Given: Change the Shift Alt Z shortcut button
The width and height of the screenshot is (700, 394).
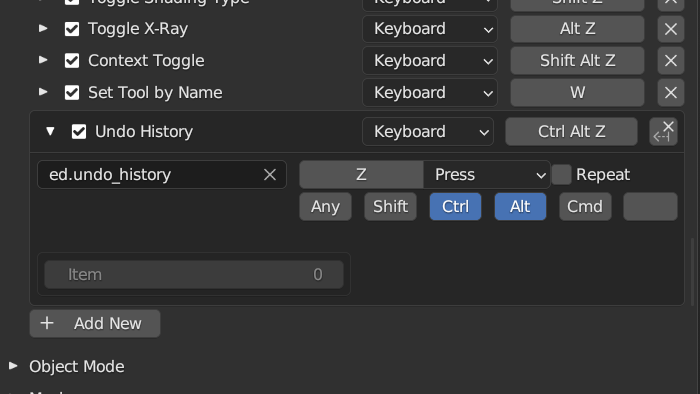Looking at the screenshot, I should click(x=577, y=61).
